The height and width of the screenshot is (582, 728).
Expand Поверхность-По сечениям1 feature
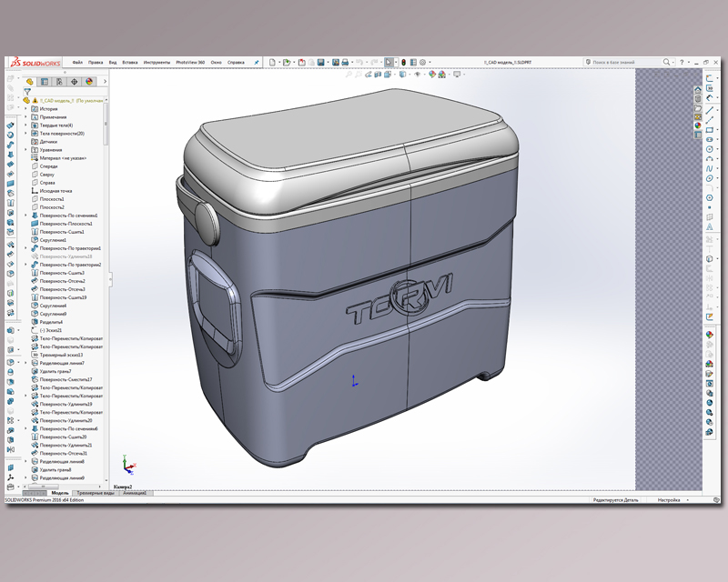[x=26, y=216]
